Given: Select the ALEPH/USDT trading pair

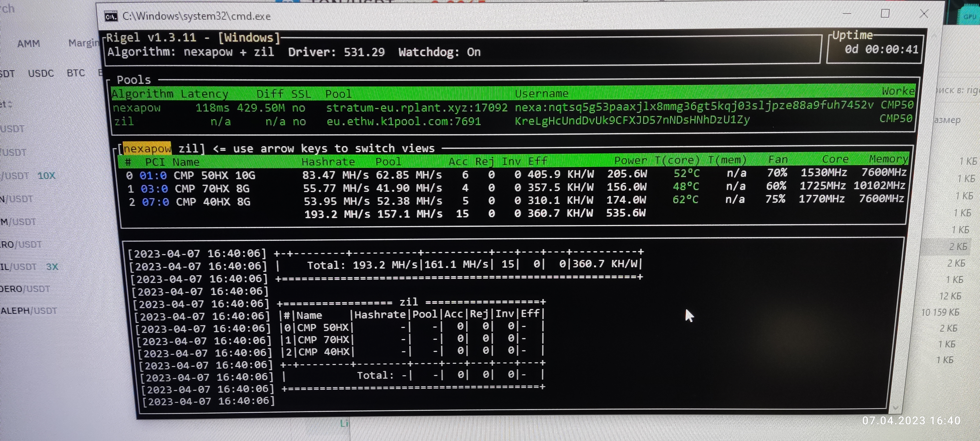Looking at the screenshot, I should (28, 310).
